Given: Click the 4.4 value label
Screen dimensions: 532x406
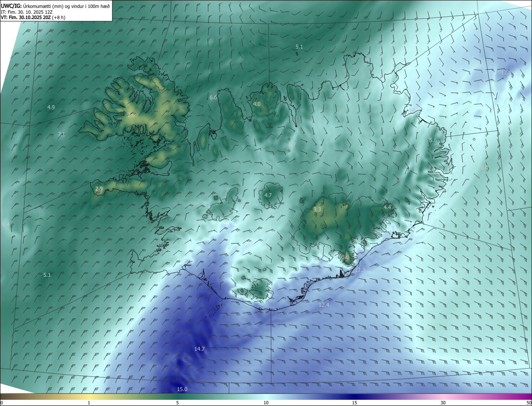Looking at the screenshot, I should click(387, 207).
